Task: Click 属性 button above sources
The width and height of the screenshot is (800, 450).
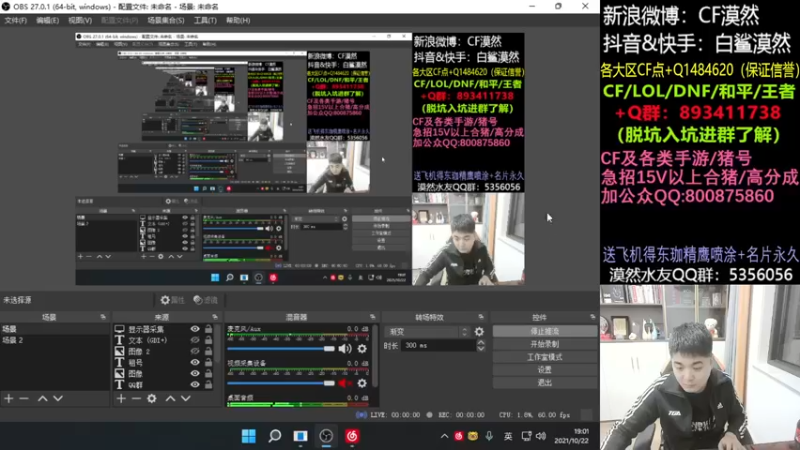Action: point(172,300)
